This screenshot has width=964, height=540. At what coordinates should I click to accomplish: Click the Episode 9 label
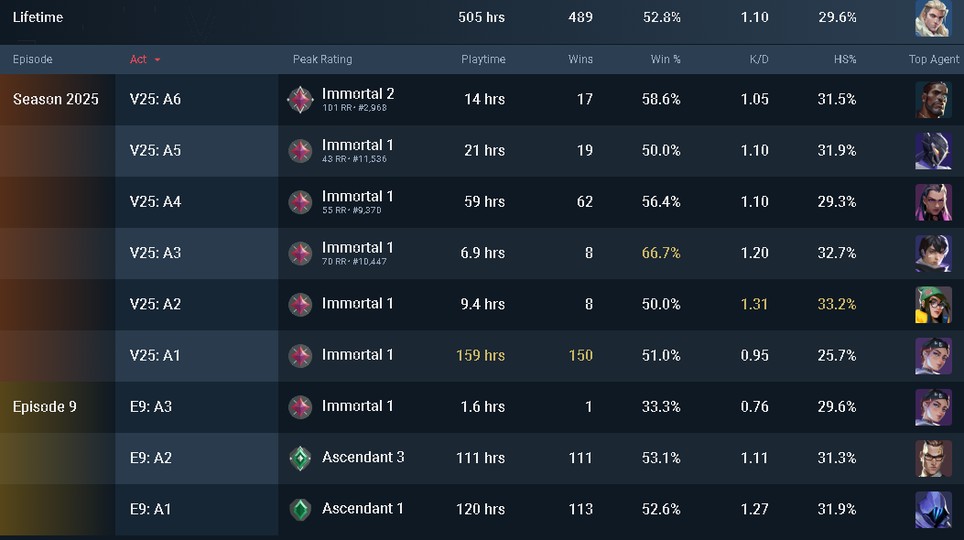click(45, 407)
